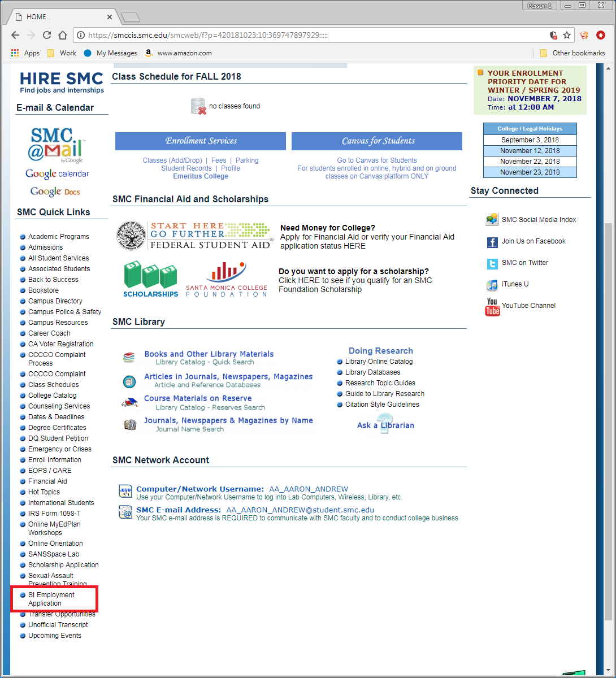Click the green Scholarships money icon

pos(150,279)
